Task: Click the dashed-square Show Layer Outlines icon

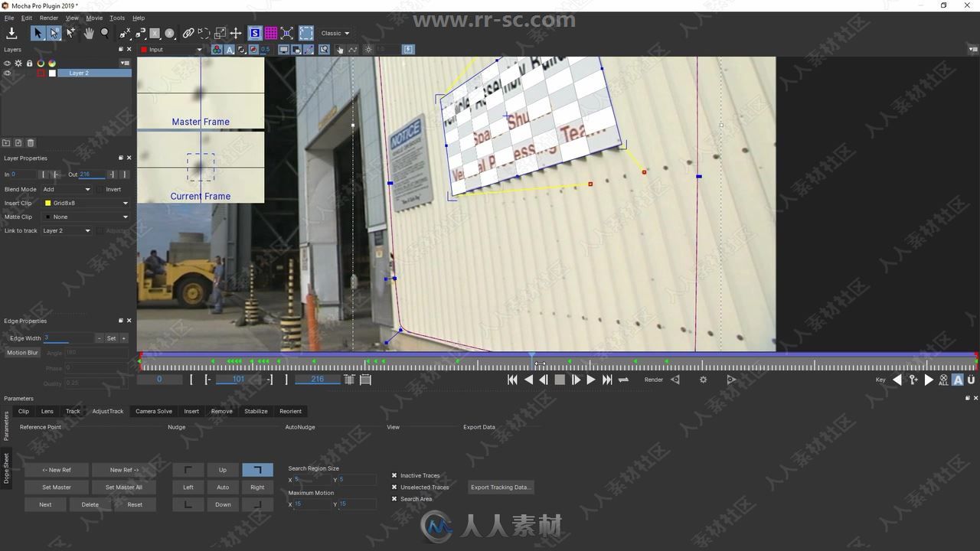Action: coord(305,33)
